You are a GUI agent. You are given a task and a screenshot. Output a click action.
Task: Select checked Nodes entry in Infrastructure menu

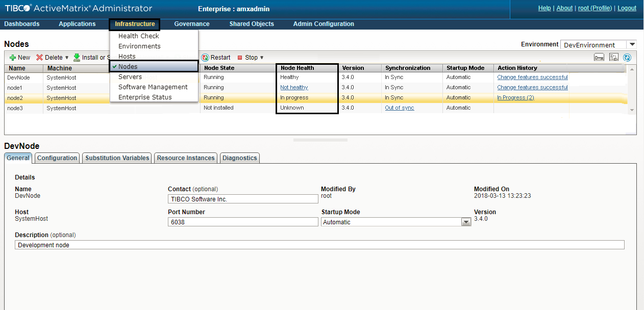coord(128,66)
